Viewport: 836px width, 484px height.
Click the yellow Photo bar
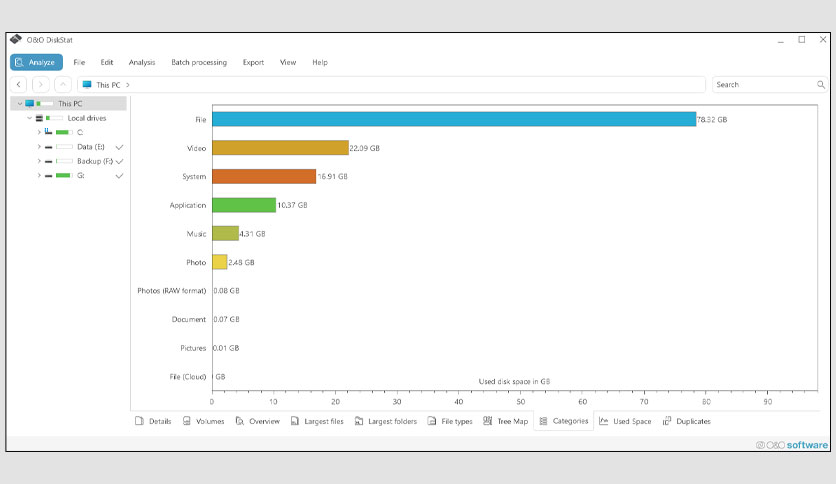click(x=220, y=262)
